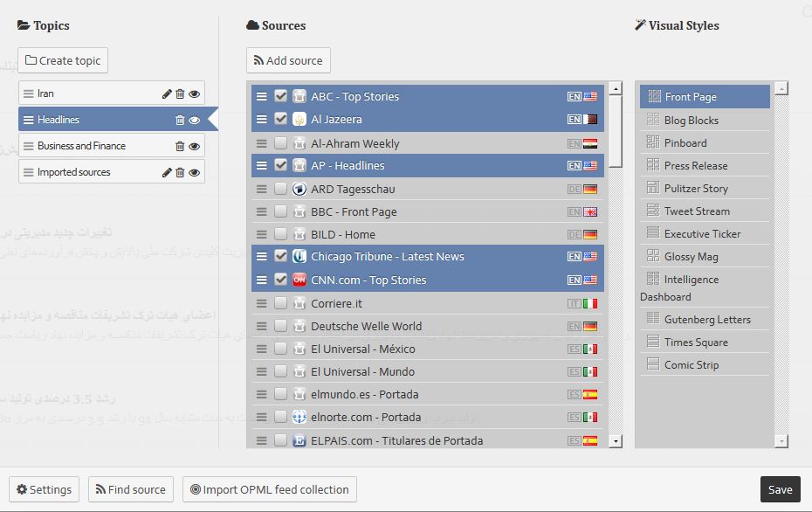Click the El Universal - Mundo row

coord(428,371)
